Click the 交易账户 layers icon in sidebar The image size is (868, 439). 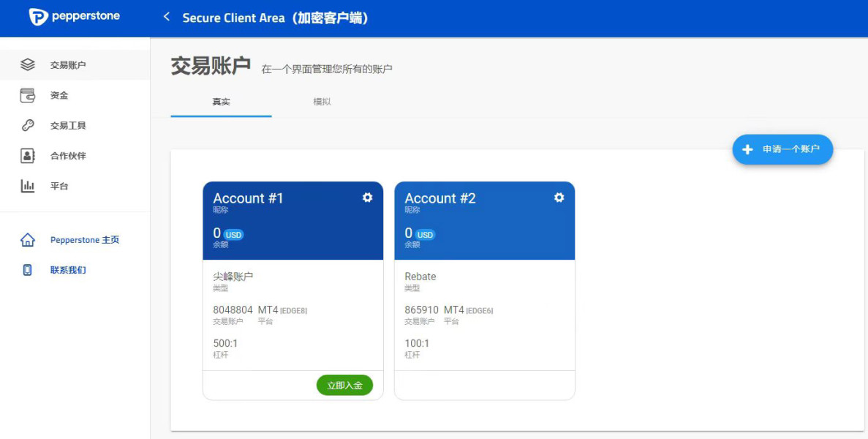pos(27,65)
